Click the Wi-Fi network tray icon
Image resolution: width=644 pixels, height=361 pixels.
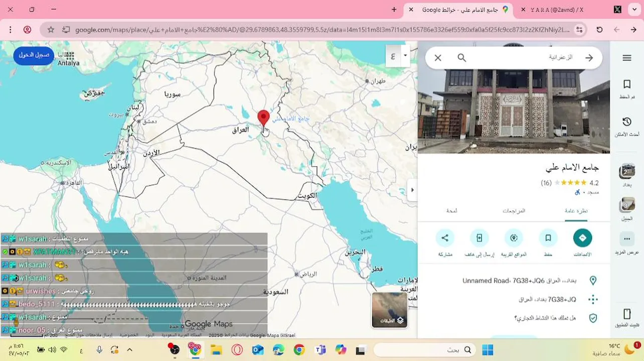point(64,349)
